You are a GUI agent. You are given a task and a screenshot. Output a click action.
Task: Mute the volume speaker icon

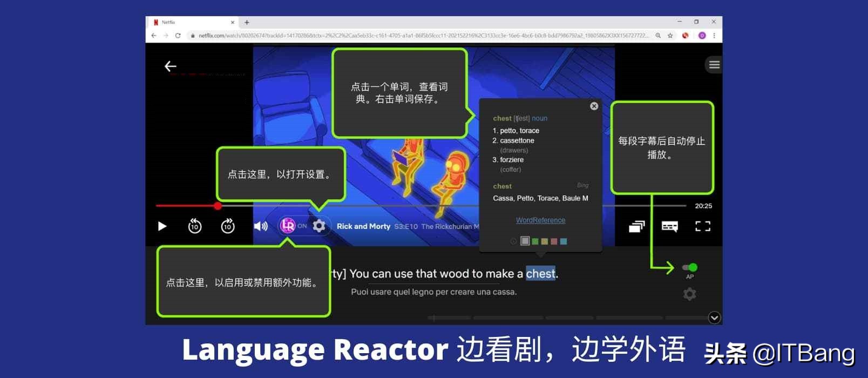click(x=261, y=226)
